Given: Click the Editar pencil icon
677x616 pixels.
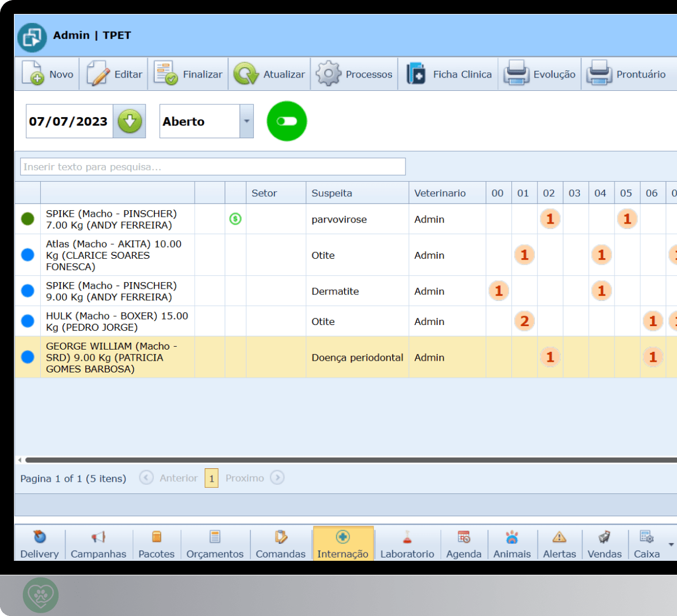Looking at the screenshot, I should point(98,74).
